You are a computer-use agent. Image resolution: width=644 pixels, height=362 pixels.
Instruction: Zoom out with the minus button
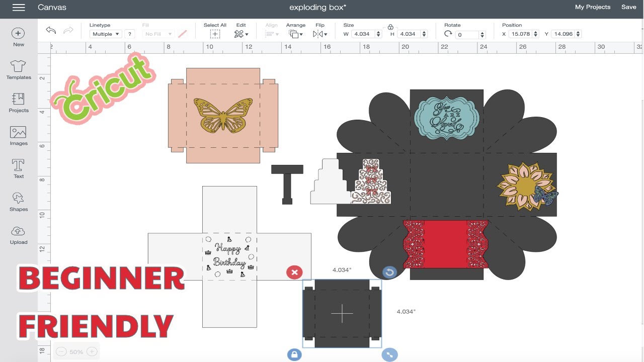click(x=61, y=352)
